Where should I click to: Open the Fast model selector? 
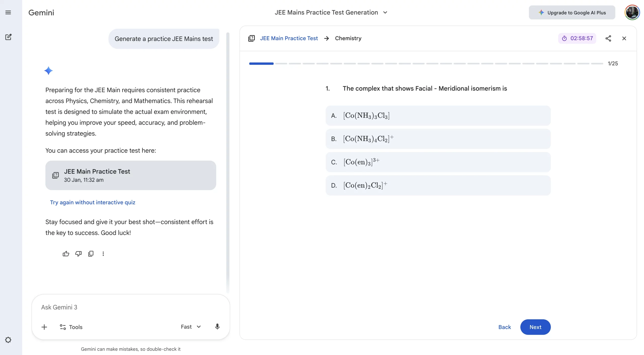190,327
